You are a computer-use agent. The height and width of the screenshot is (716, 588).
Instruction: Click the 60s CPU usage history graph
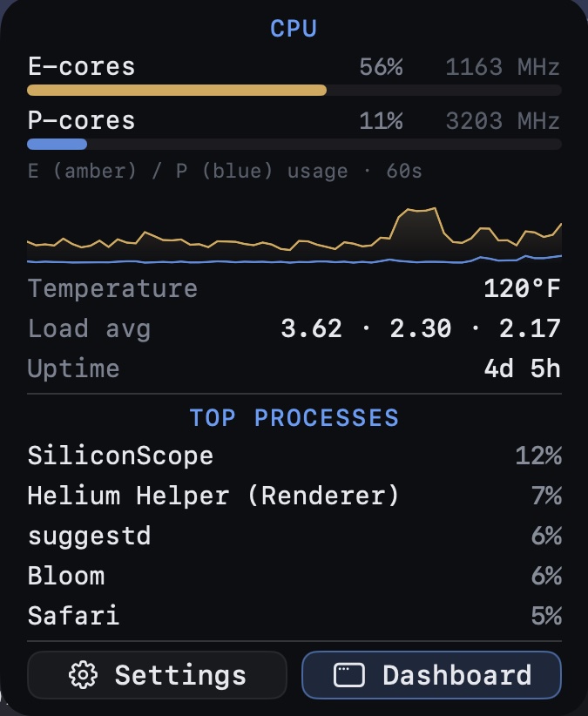click(294, 236)
